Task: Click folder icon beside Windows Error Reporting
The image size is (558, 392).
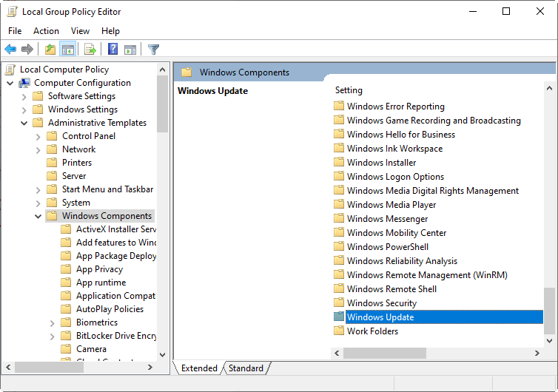Action: click(339, 106)
